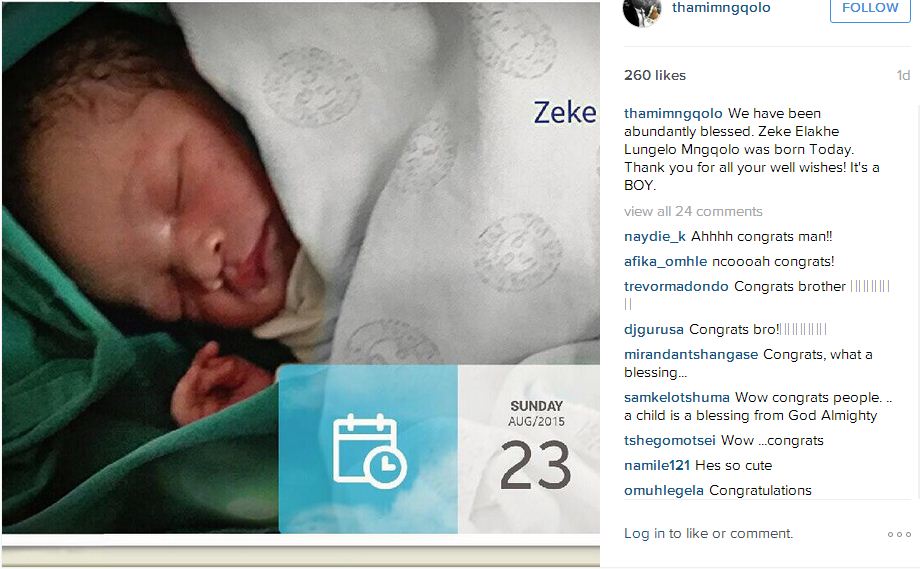This screenshot has height=569, width=920.
Task: Open tshegomotsei profile link
Action: (x=669, y=441)
